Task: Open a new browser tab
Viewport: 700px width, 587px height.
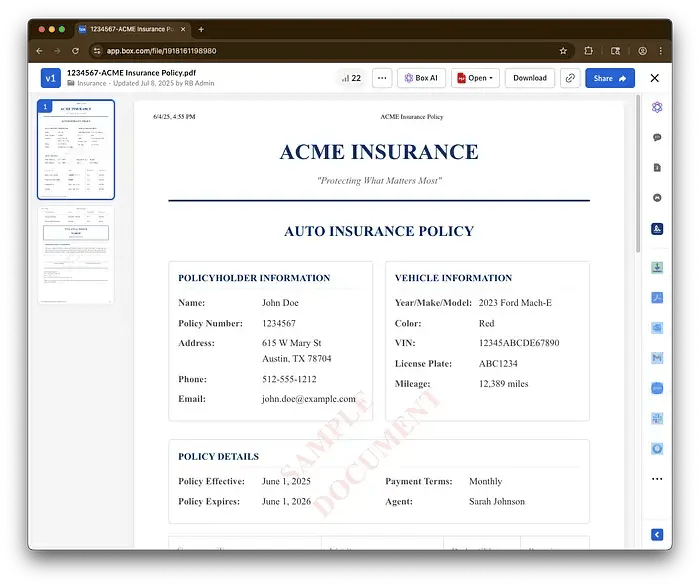Action: pos(201,29)
